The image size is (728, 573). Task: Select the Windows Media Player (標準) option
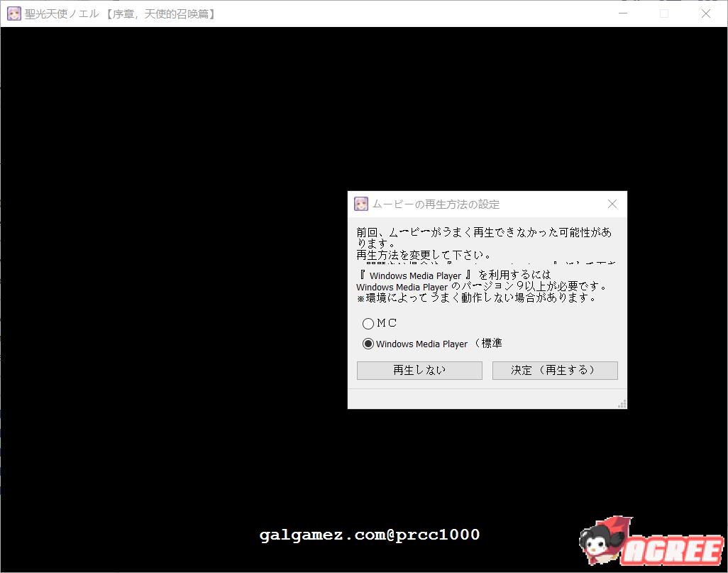click(368, 344)
